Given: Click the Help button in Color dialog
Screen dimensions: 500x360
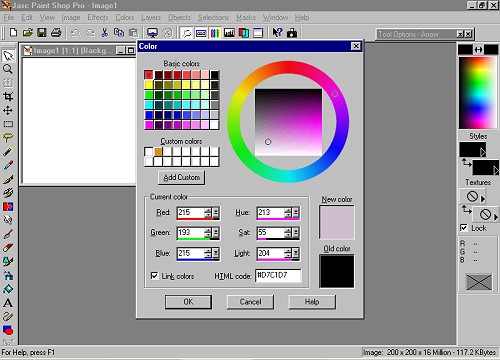Looking at the screenshot, I should point(312,302).
